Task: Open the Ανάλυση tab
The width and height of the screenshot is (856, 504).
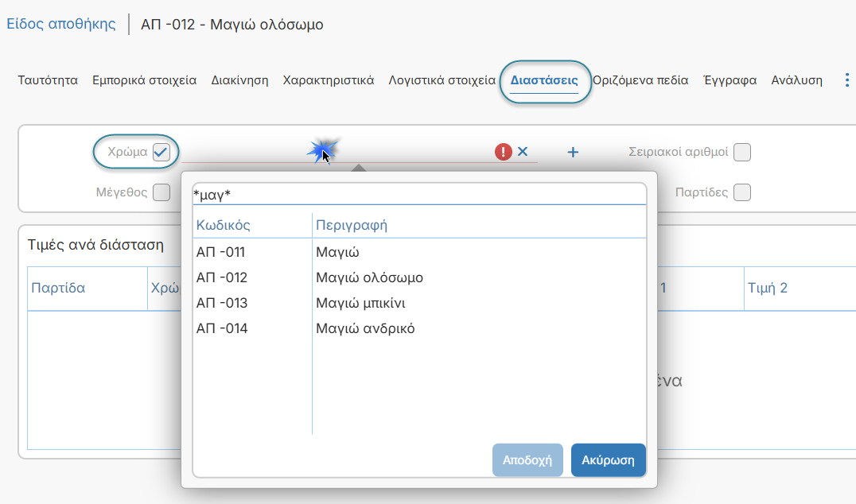Action: [x=796, y=80]
